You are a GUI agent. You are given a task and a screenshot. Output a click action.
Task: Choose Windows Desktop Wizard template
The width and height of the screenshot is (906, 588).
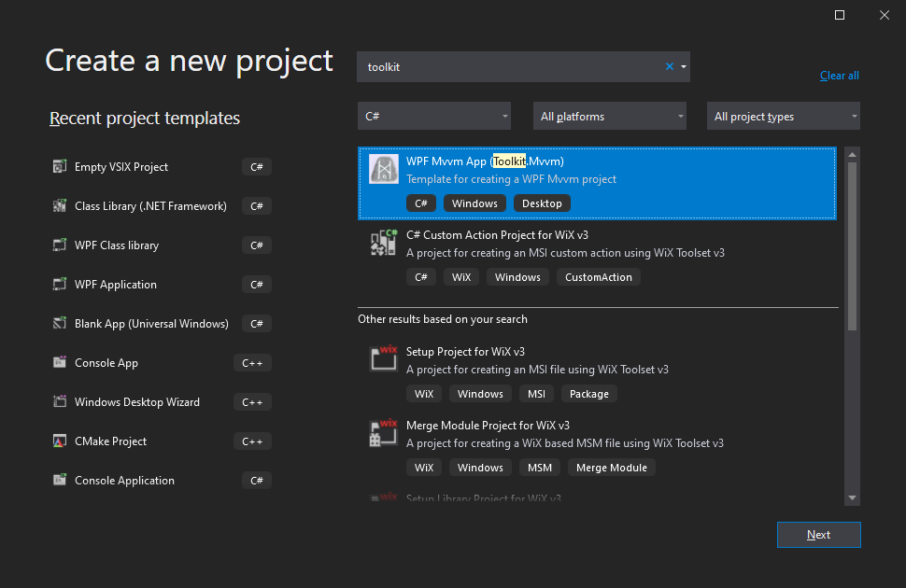point(162,402)
